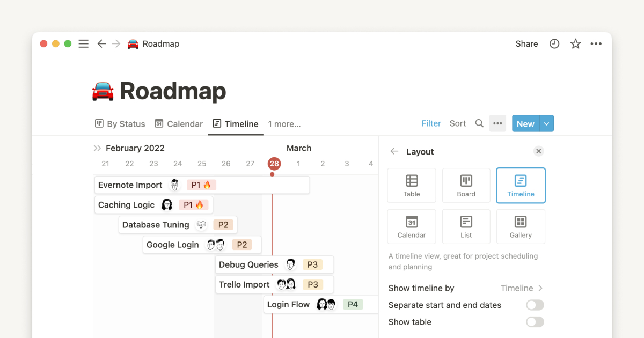Click the back navigation arrow
Image resolution: width=644 pixels, height=338 pixels.
(101, 44)
